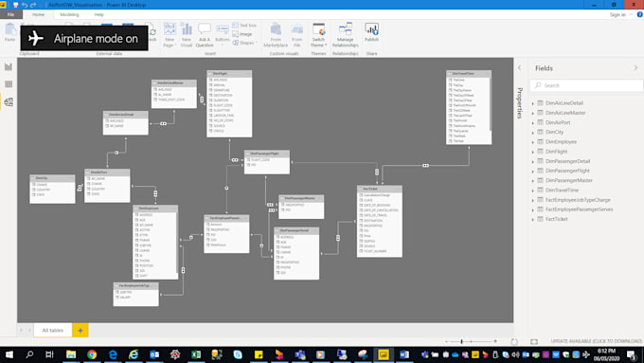
Task: Click the blue help icon top right
Action: [639, 14]
